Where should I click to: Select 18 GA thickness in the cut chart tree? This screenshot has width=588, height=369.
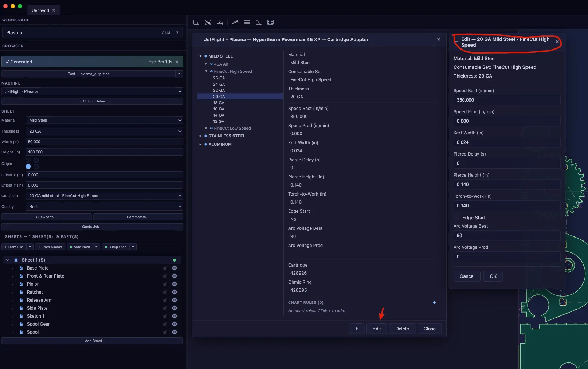(x=219, y=103)
